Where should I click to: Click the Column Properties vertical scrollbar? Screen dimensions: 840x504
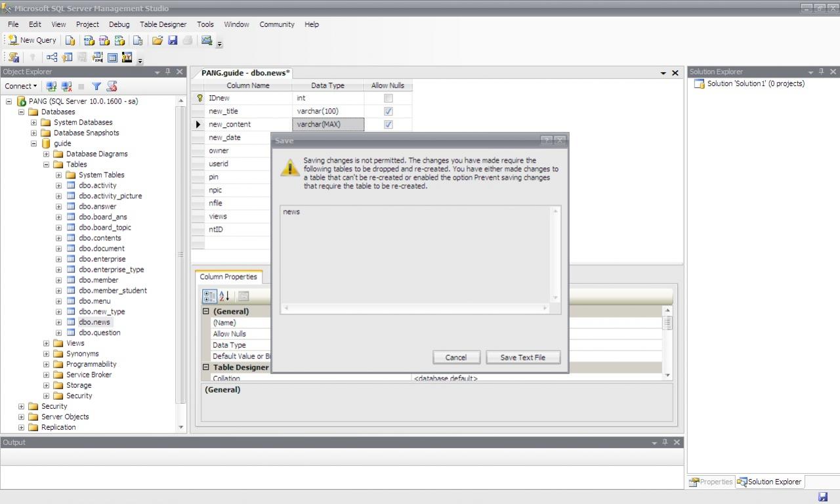[x=667, y=343]
